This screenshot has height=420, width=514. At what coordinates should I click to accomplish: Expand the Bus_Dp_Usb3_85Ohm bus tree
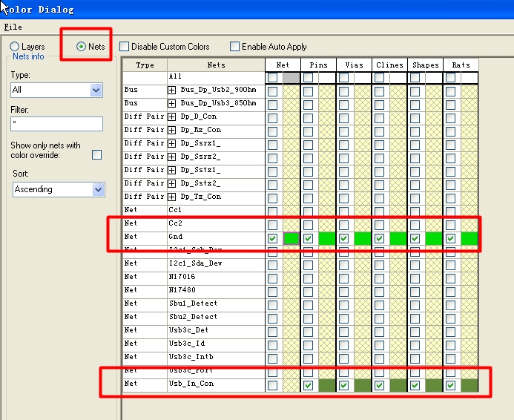click(x=172, y=103)
